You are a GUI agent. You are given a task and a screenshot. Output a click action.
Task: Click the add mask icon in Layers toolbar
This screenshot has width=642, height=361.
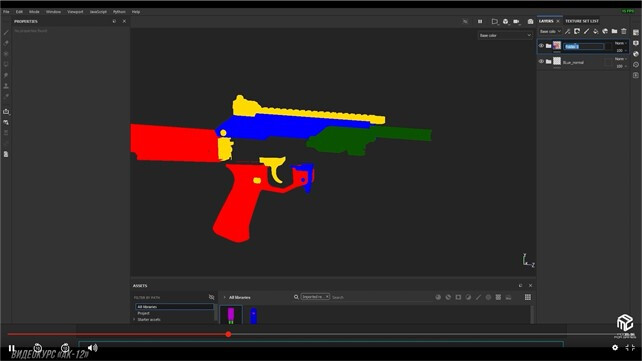[x=577, y=31]
